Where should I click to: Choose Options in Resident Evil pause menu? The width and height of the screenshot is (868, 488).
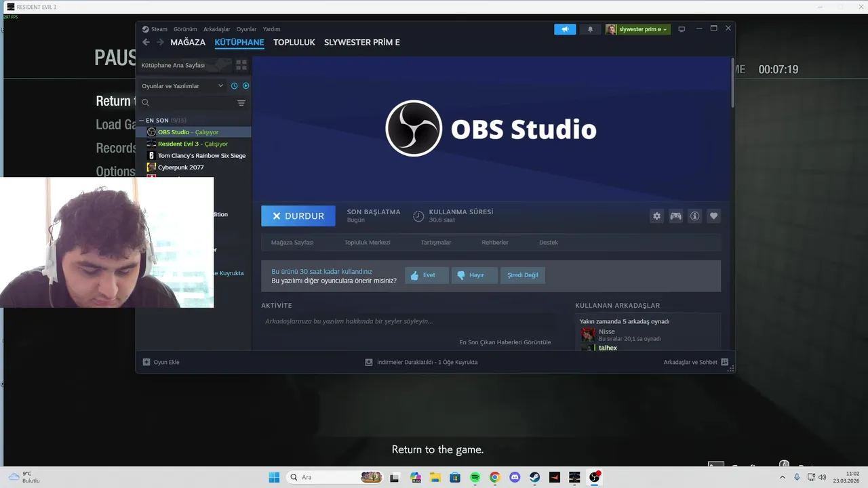tap(115, 171)
